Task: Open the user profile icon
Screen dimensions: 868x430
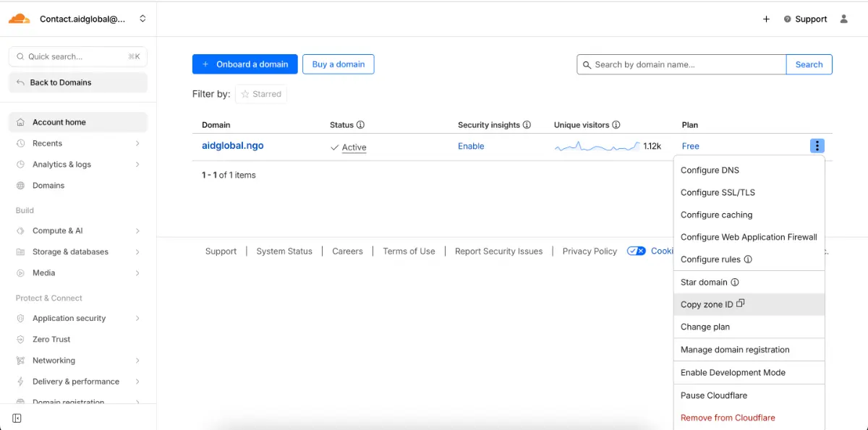Action: pyautogui.click(x=843, y=19)
